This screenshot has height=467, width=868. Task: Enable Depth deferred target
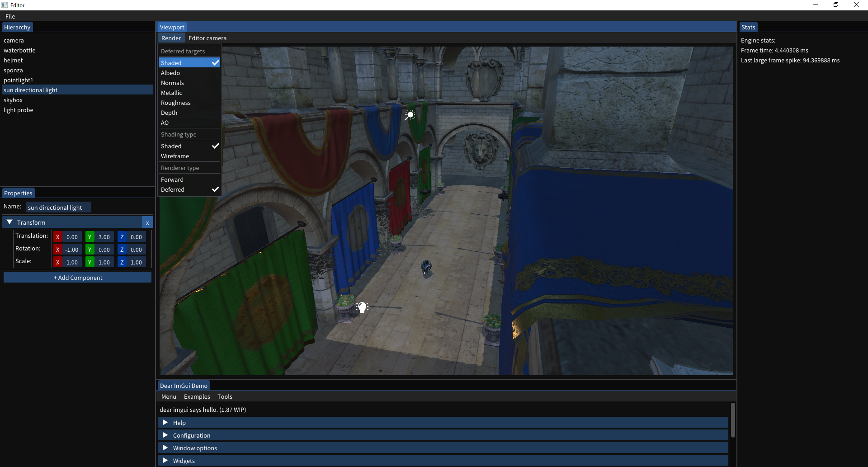point(189,113)
